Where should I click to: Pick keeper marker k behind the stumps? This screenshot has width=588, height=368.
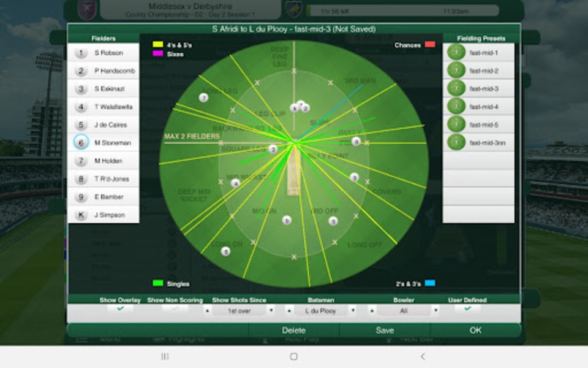pyautogui.click(x=295, y=109)
